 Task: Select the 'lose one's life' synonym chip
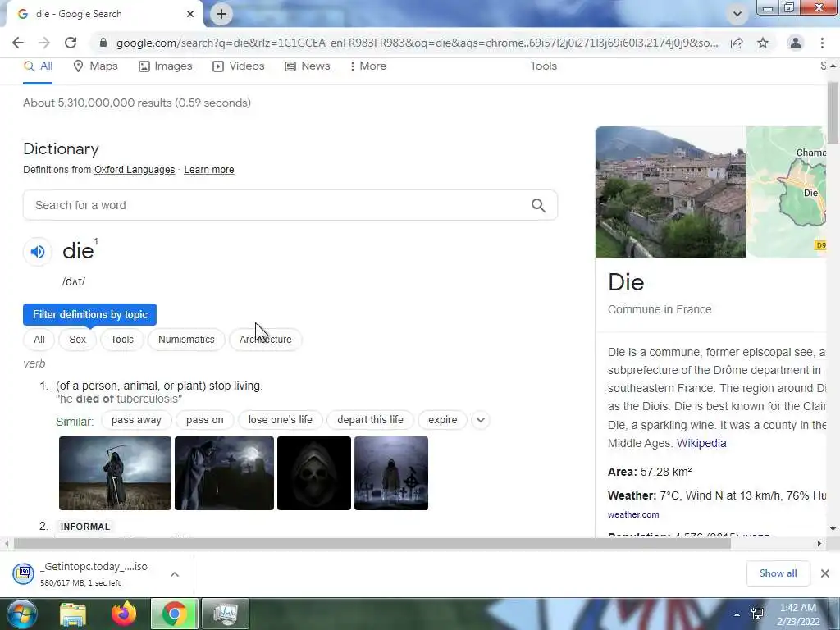tap(281, 420)
